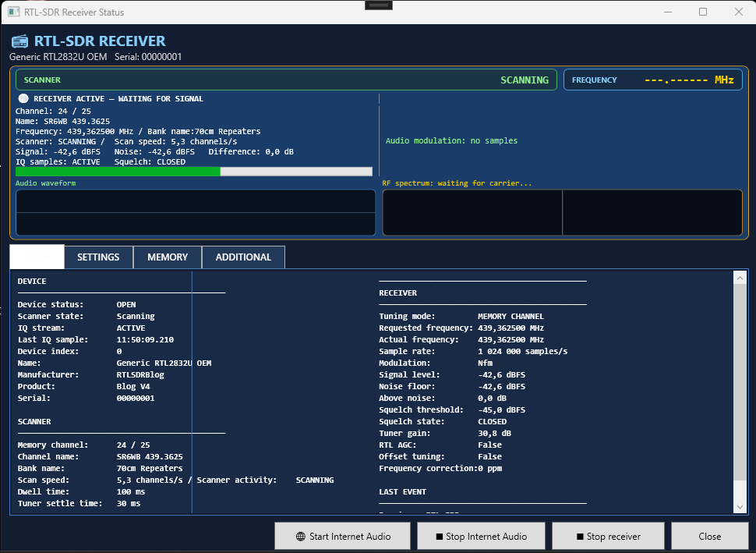756x553 pixels.
Task: Click 'Channel: 24 / 25' line in scanner
Action: 53,111
